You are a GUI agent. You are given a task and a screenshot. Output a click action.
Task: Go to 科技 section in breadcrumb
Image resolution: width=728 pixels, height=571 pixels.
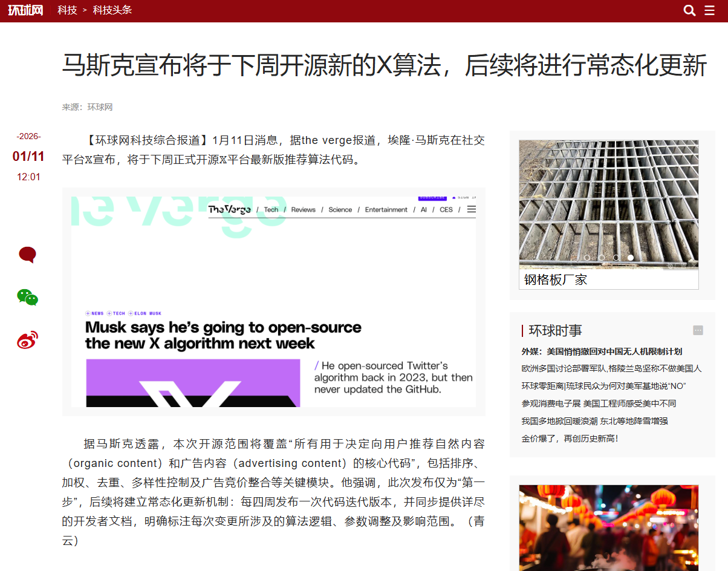pyautogui.click(x=67, y=10)
